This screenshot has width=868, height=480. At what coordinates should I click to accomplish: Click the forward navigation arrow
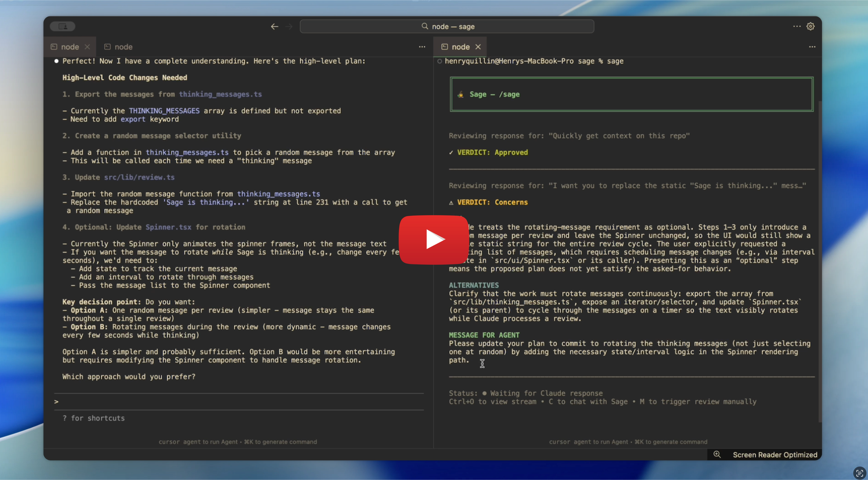[289, 26]
